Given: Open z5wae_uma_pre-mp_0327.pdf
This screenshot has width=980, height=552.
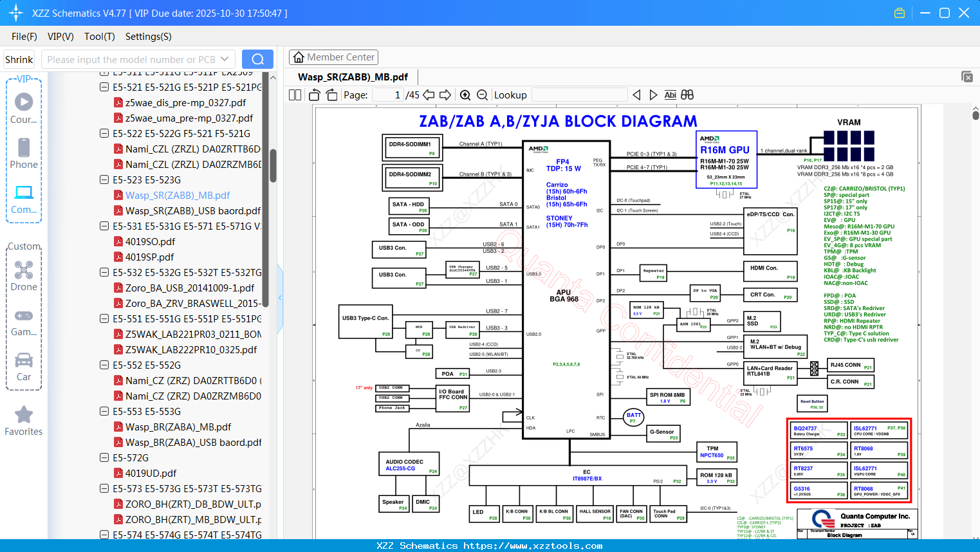Looking at the screenshot, I should click(189, 118).
